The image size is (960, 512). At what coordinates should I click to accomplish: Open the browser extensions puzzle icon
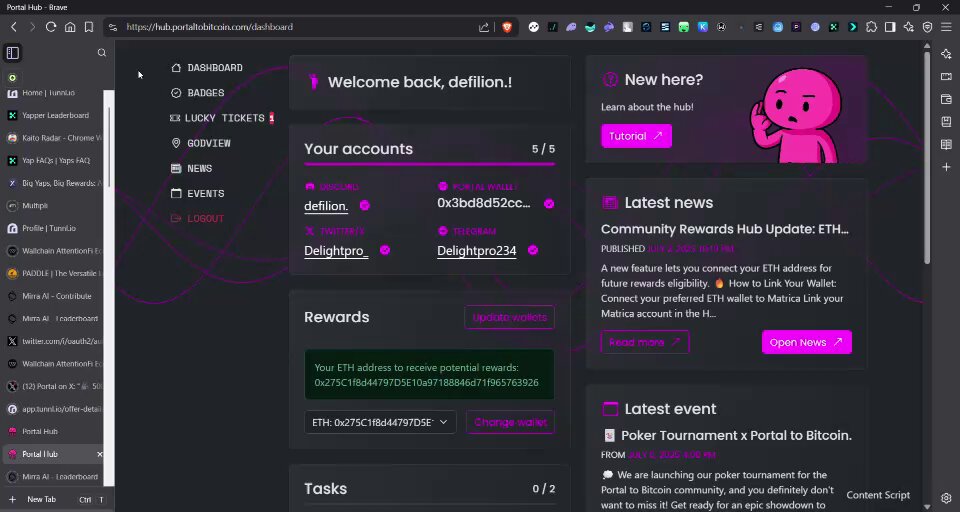pyautogui.click(x=871, y=27)
